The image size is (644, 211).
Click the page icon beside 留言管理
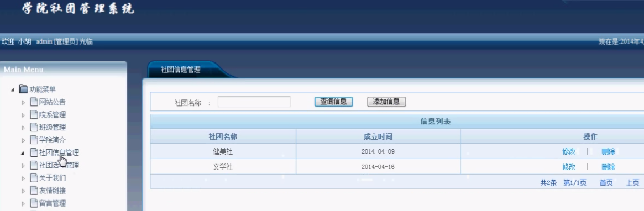point(34,204)
